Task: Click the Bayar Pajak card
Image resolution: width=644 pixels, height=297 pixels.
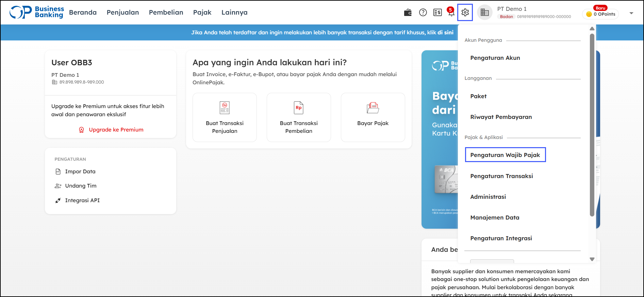Action: point(373,117)
